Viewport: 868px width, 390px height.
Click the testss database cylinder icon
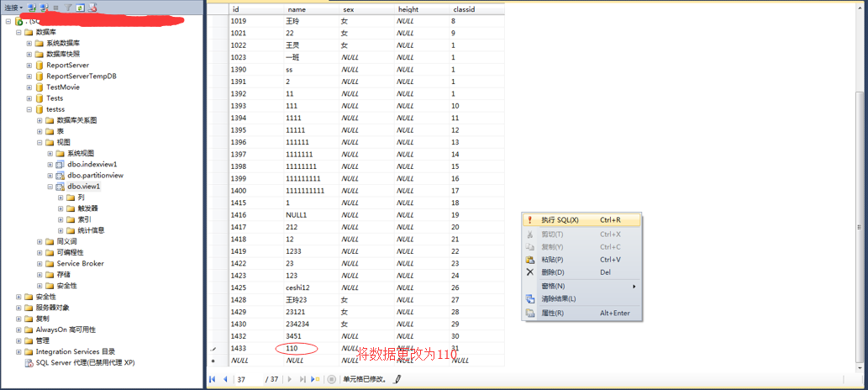[39, 109]
